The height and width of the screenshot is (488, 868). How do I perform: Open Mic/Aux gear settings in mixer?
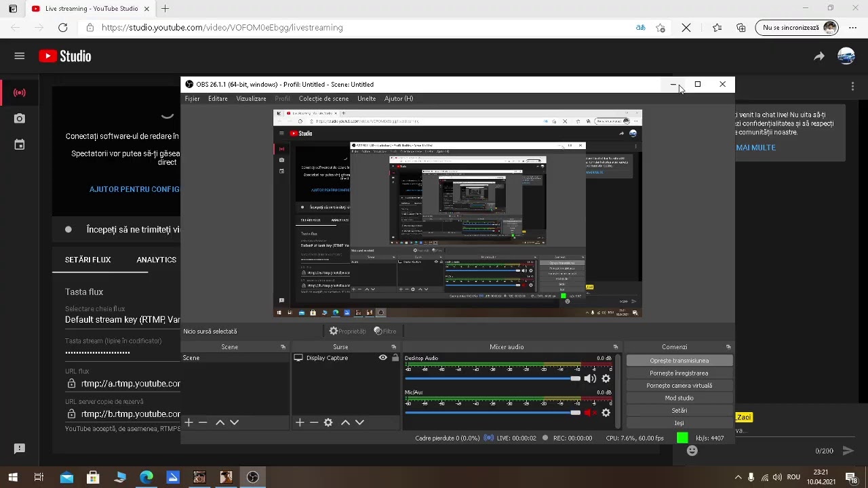606,412
